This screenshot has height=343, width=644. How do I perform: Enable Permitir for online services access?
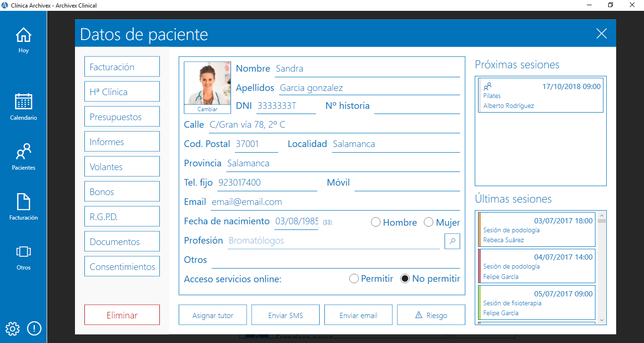coord(354,278)
